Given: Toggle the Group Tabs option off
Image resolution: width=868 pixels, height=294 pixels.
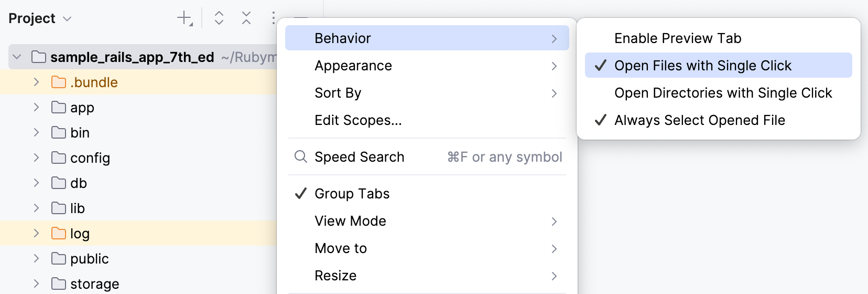Looking at the screenshot, I should (x=352, y=194).
